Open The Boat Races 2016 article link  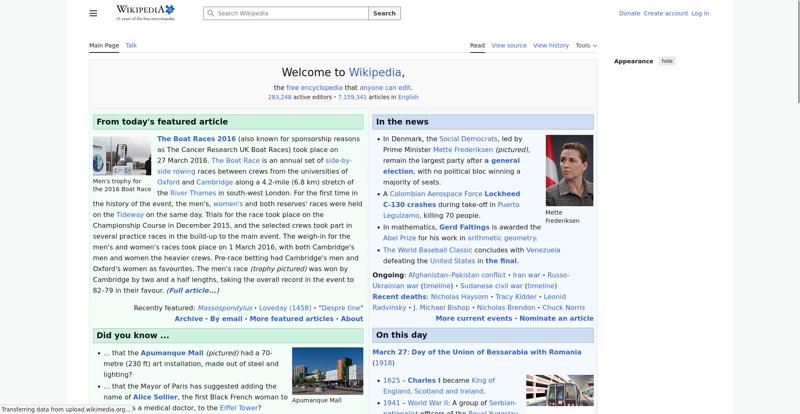(196, 139)
